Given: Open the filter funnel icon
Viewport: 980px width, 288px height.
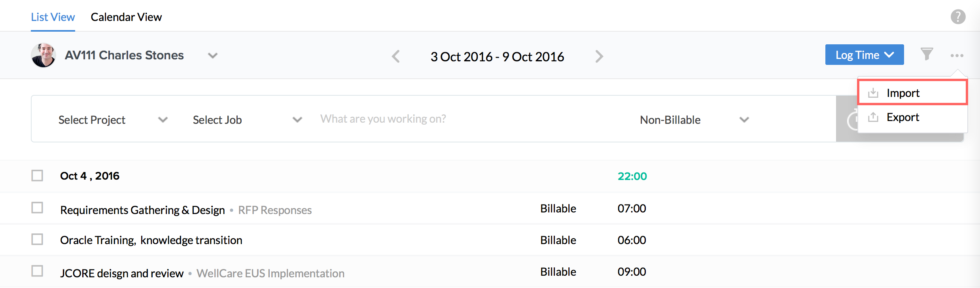Looking at the screenshot, I should pos(927,54).
